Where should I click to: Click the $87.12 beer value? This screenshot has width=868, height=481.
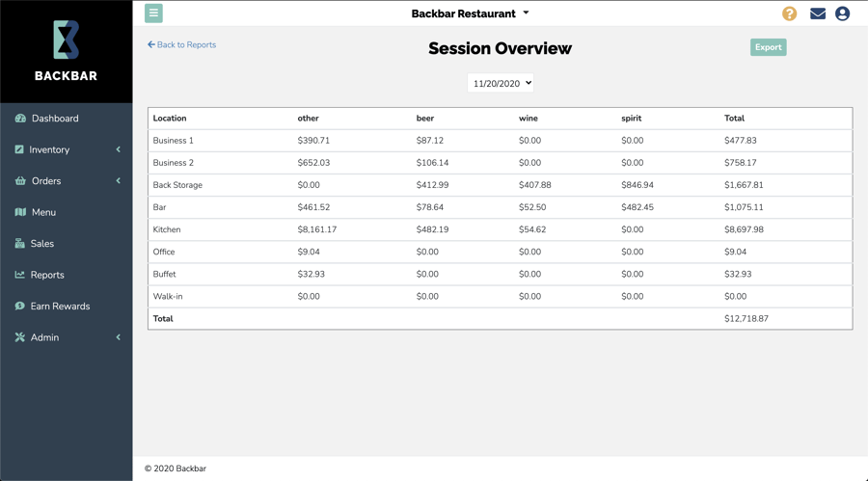click(429, 141)
